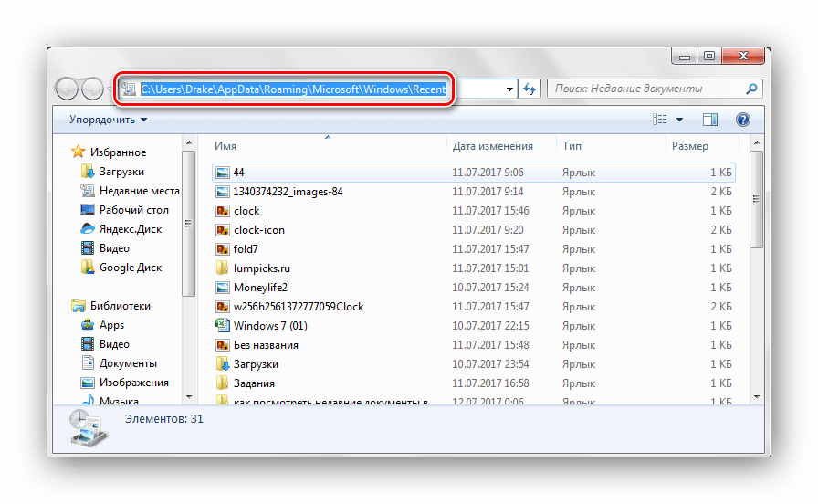Viewport: 818px width, 504px height.
Task: Open Недавние места in the sidebar
Action: pyautogui.click(x=140, y=191)
